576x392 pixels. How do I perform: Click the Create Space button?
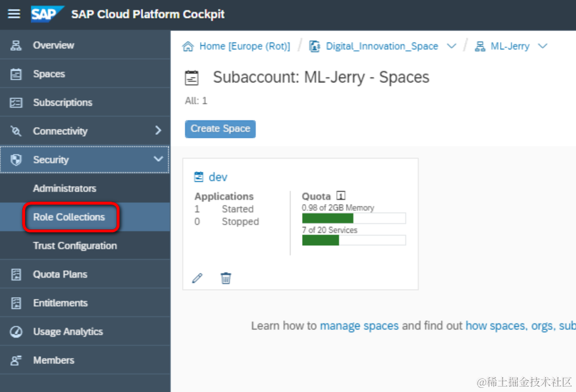pyautogui.click(x=220, y=129)
